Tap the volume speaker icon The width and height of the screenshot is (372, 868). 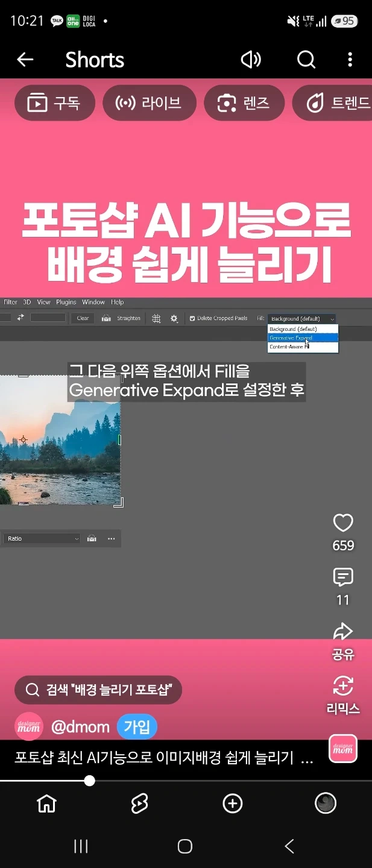coord(251,59)
